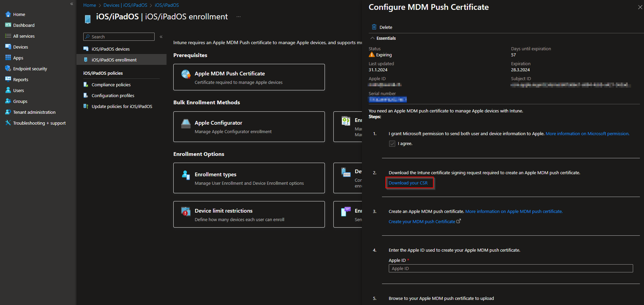This screenshot has width=644, height=305.
Task: Click the search magnifier icon in menu
Action: pos(88,37)
